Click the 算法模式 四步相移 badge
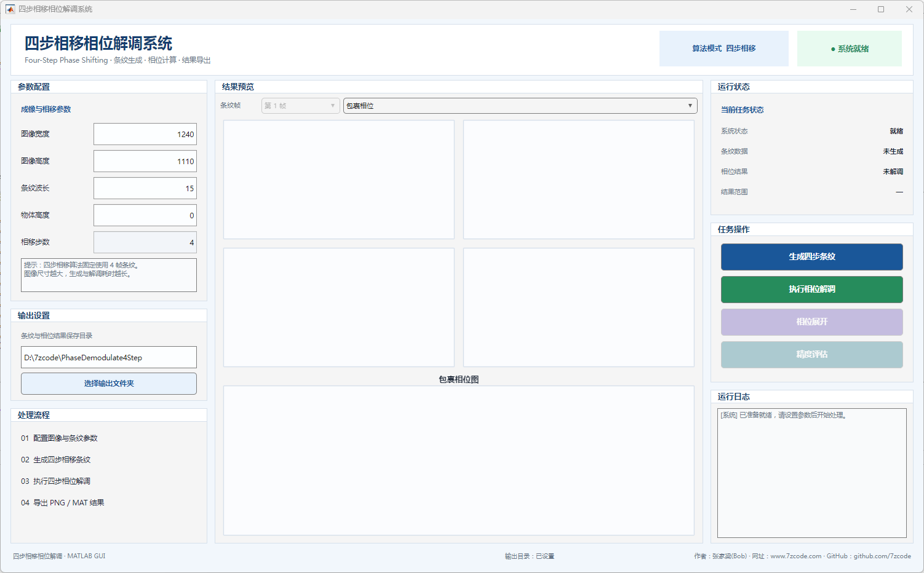 point(724,49)
